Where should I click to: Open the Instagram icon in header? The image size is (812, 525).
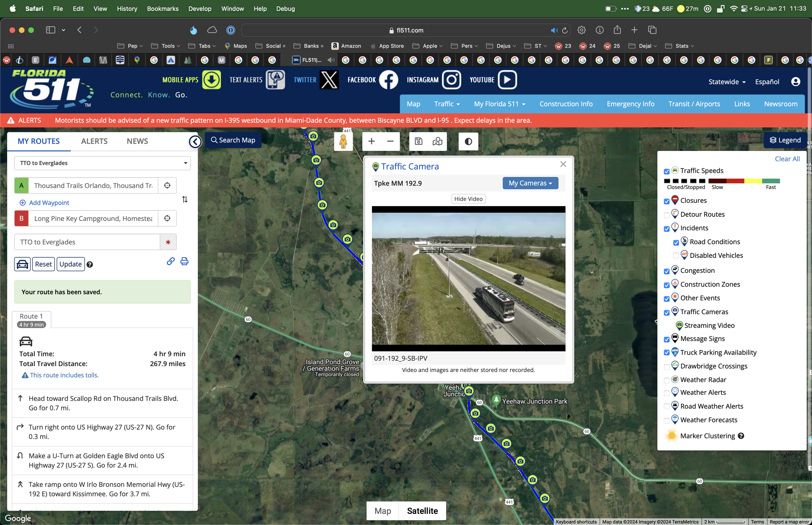[452, 80]
